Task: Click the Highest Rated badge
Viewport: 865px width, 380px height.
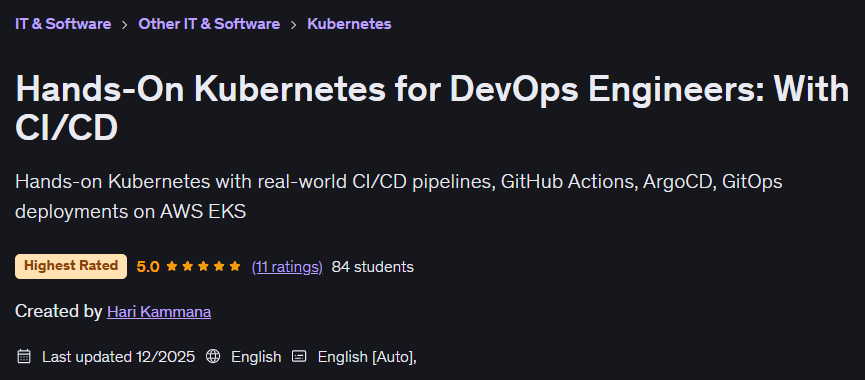Action: pyautogui.click(x=71, y=266)
